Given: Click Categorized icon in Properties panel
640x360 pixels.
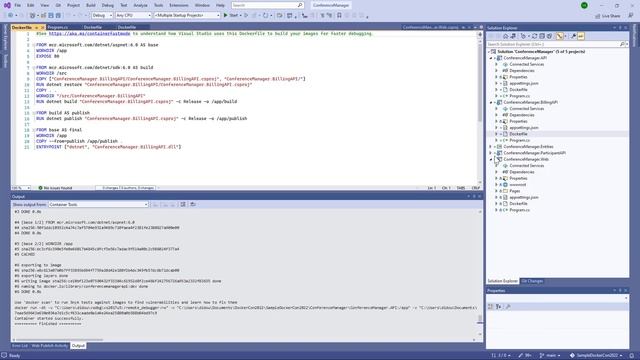Looking at the screenshot, I should (x=491, y=307).
